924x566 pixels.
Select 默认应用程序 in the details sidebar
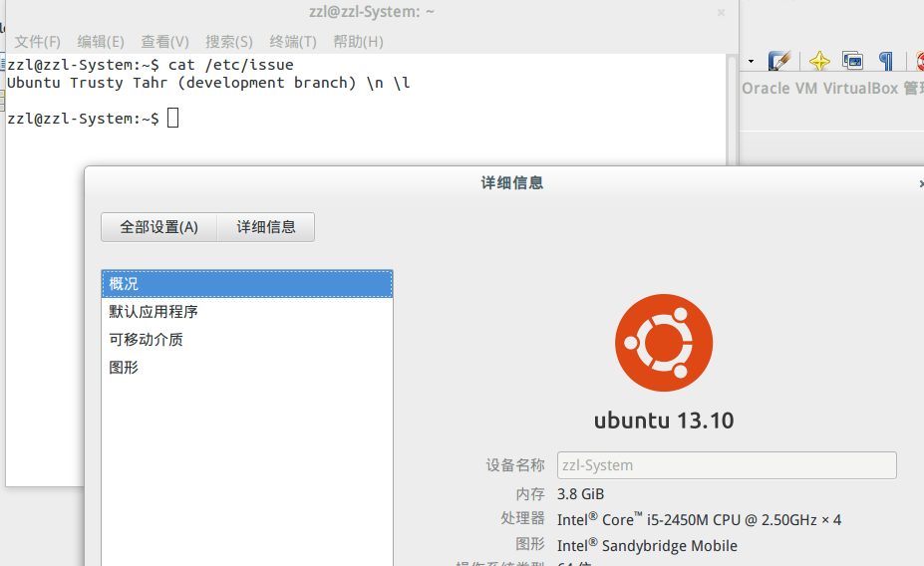[x=247, y=312]
